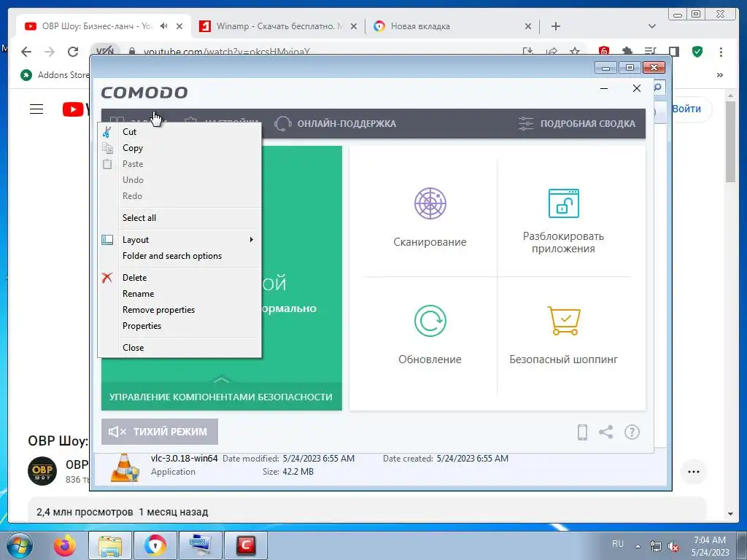Click the detailed summary sliders icon
Viewport: 747px width, 560px height.
pyautogui.click(x=525, y=123)
